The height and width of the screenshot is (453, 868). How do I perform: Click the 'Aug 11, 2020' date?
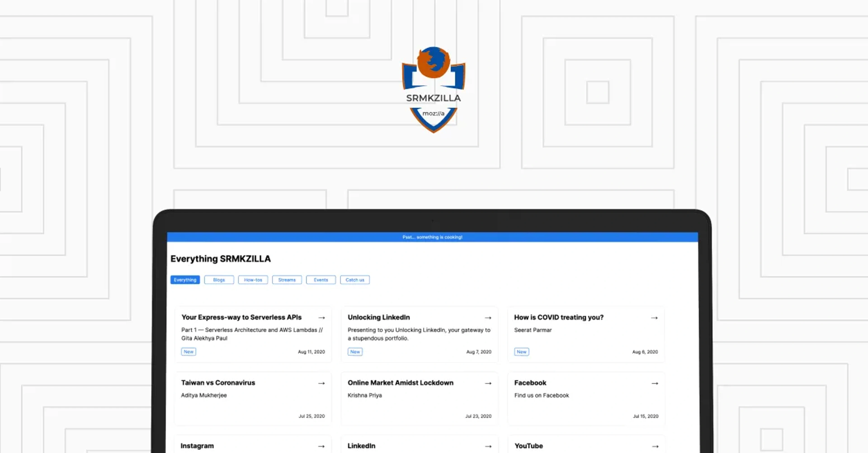[311, 352]
